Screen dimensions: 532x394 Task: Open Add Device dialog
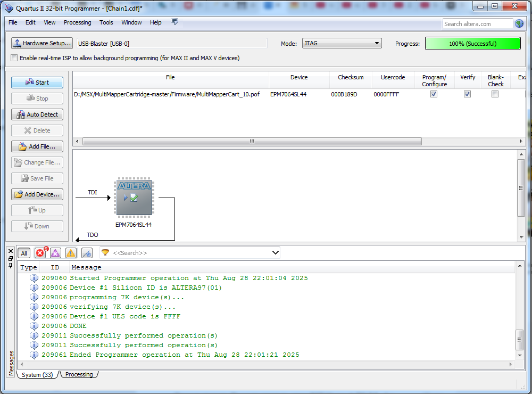37,194
